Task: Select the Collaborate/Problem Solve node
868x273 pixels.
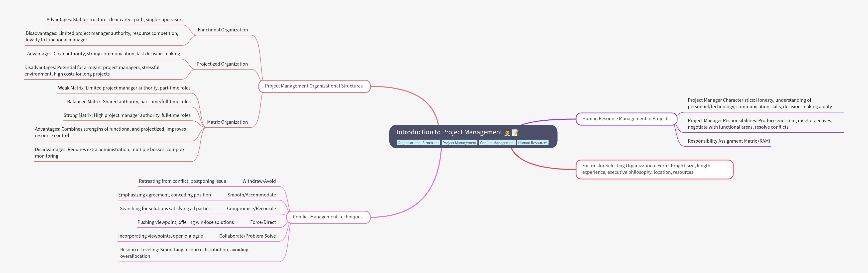Action: [247, 236]
